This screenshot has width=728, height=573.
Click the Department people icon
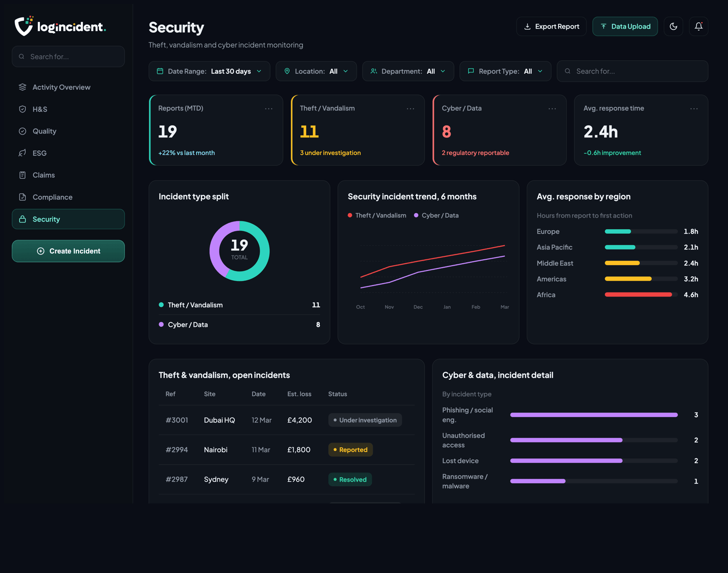point(374,71)
